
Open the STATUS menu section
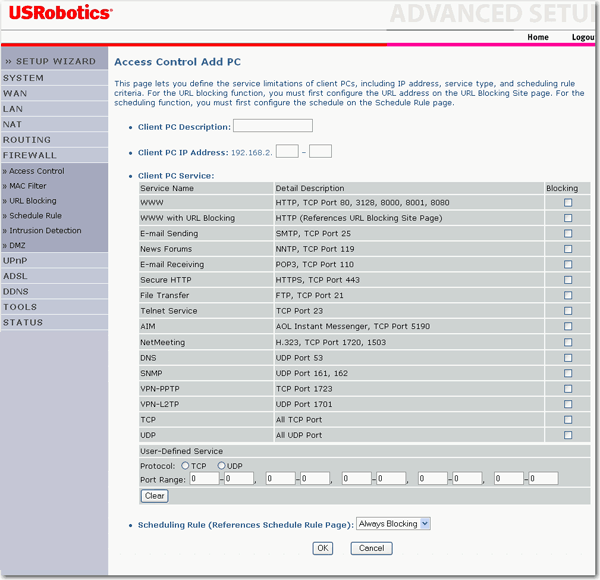coord(55,323)
